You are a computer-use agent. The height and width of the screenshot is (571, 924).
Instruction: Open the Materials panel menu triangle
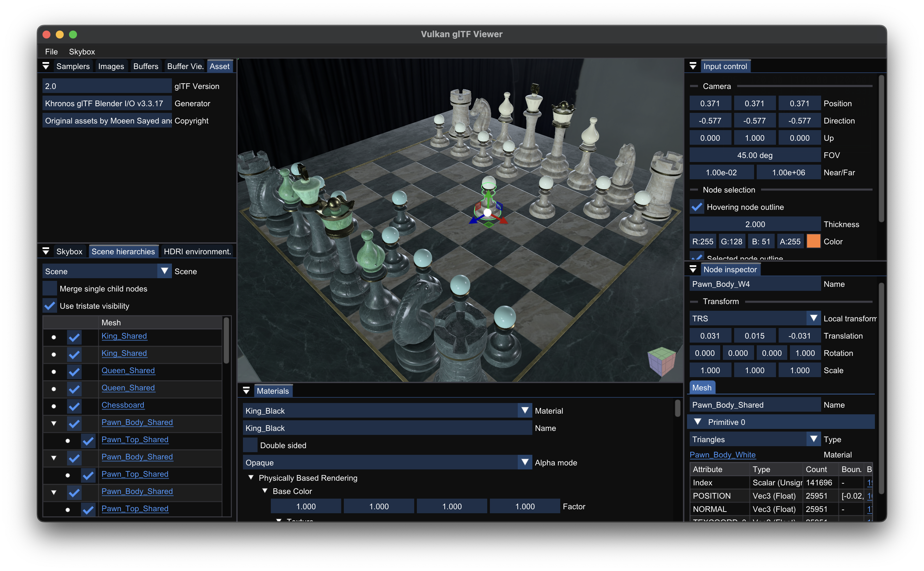click(x=247, y=391)
